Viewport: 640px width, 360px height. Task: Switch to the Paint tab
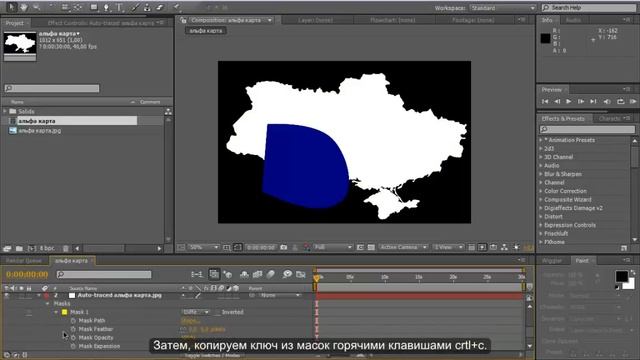582,260
